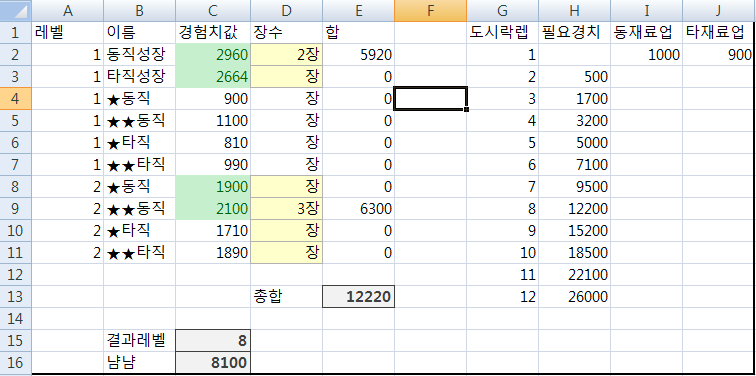Select column D header
756x376 pixels.
point(286,11)
